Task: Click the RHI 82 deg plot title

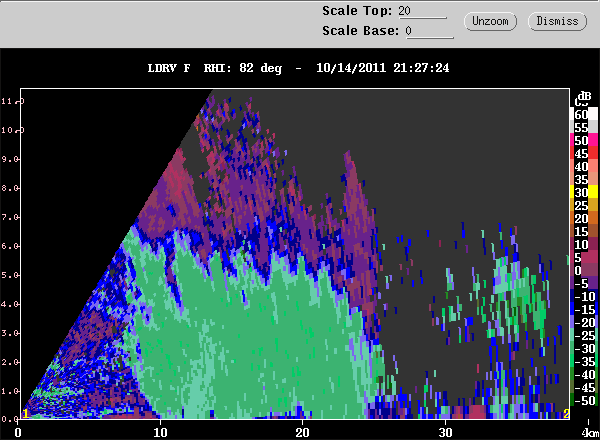Action: click(x=243, y=68)
